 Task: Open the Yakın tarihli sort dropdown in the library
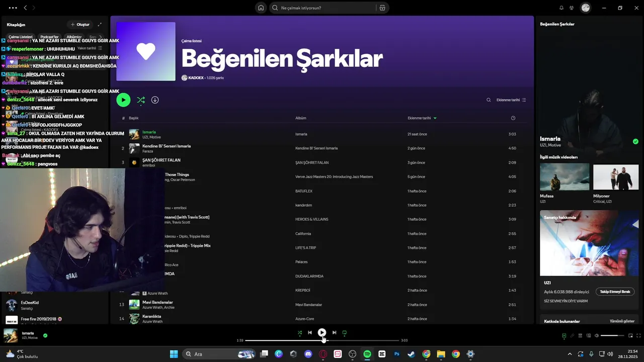pos(90,48)
